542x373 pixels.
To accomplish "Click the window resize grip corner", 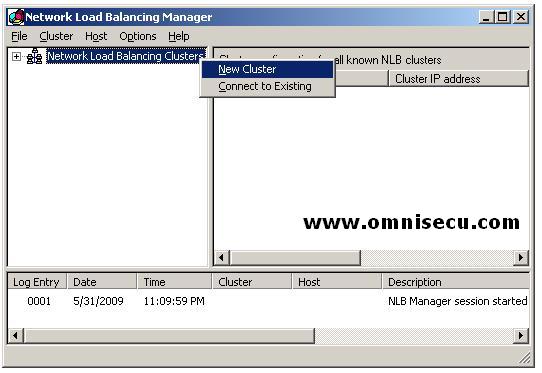I will pyautogui.click(x=525, y=358).
